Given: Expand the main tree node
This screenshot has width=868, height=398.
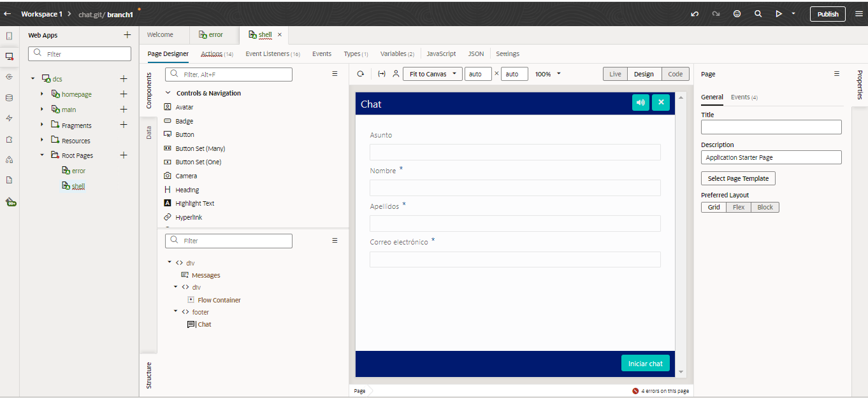Looking at the screenshot, I should [42, 110].
